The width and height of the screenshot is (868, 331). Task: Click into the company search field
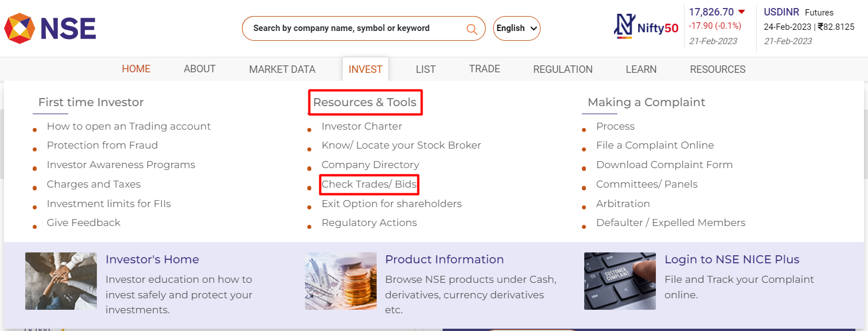coord(355,28)
